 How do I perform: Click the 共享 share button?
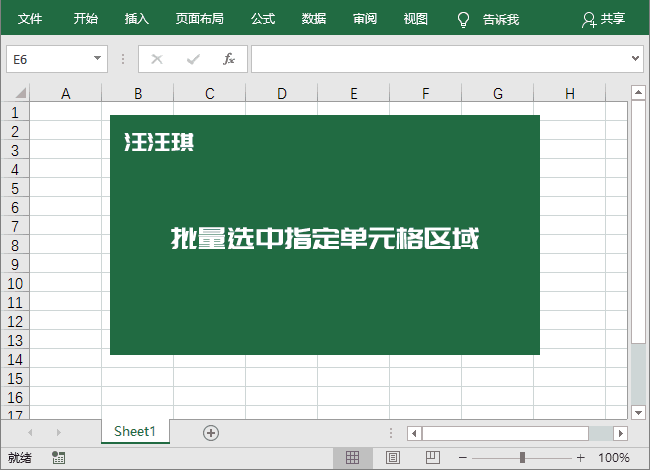[x=604, y=19]
